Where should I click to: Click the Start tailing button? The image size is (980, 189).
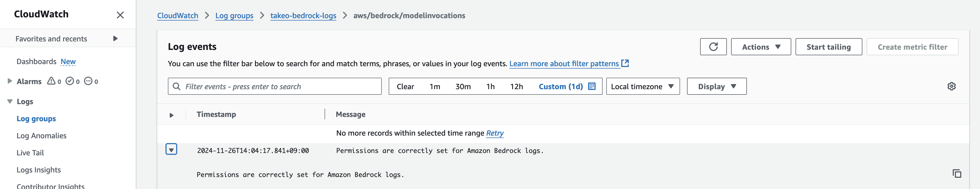pos(828,47)
